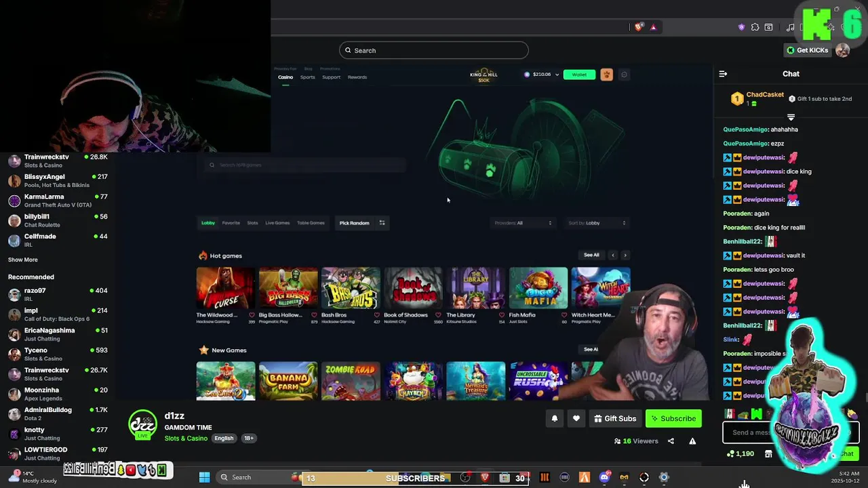Favorite the Wildwood Curse game heart
This screenshot has width=868, height=488.
tap(252, 315)
